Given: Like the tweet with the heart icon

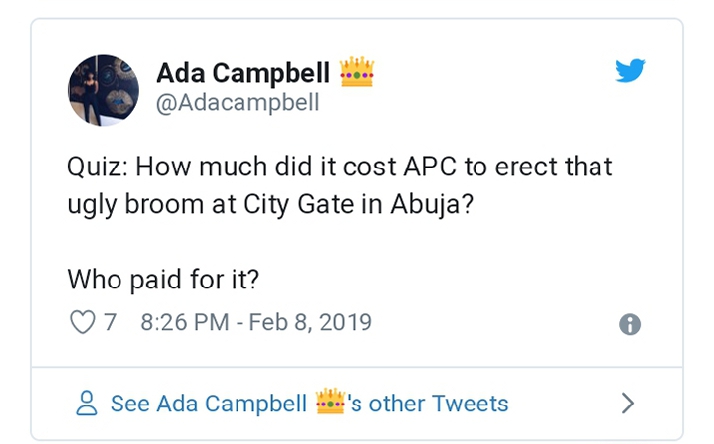Looking at the screenshot, I should pyautogui.click(x=84, y=323).
